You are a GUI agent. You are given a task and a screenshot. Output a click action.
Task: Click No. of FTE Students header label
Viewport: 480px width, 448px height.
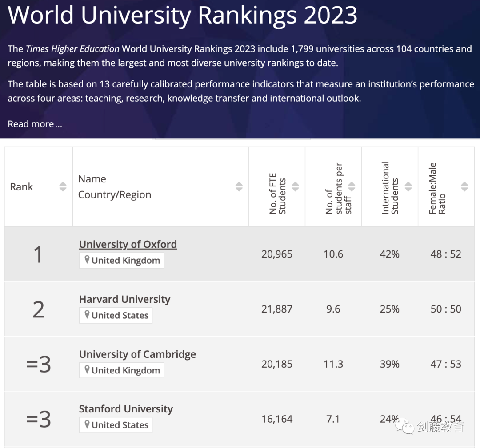click(277, 194)
